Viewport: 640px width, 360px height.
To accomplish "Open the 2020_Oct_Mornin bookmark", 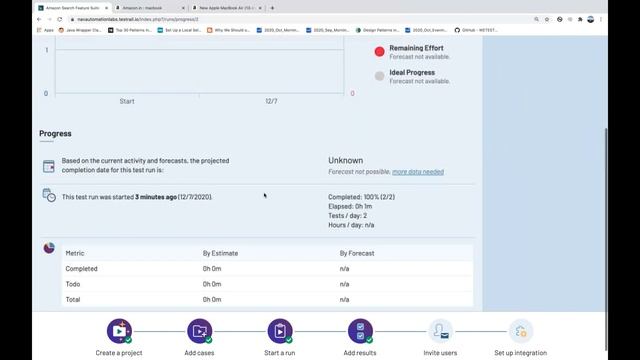I will click(278, 30).
